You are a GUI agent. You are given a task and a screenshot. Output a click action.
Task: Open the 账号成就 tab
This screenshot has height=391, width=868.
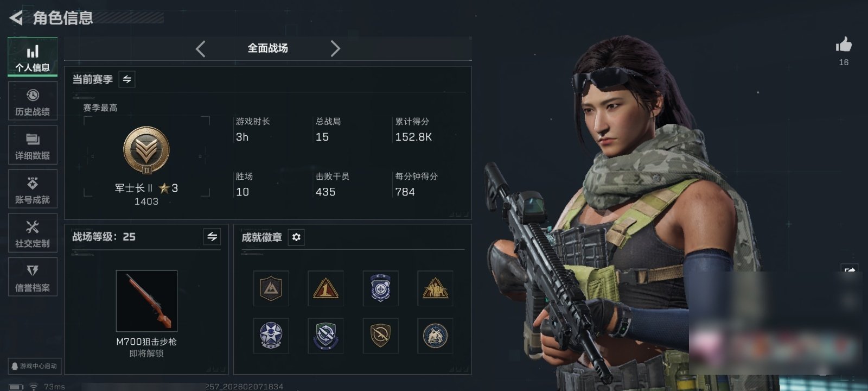click(33, 189)
